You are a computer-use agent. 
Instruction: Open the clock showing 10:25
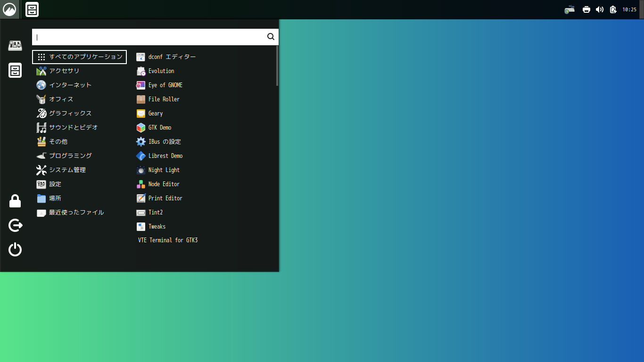point(629,9)
